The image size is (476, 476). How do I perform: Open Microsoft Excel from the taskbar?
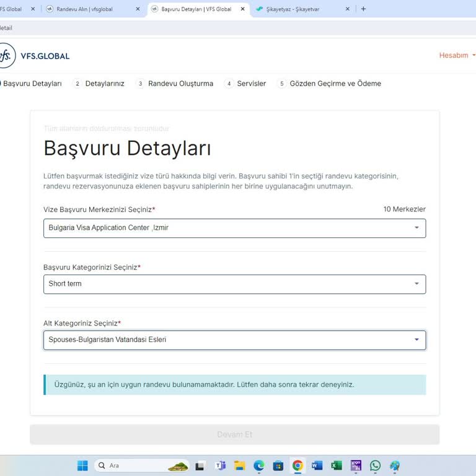tap(337, 465)
